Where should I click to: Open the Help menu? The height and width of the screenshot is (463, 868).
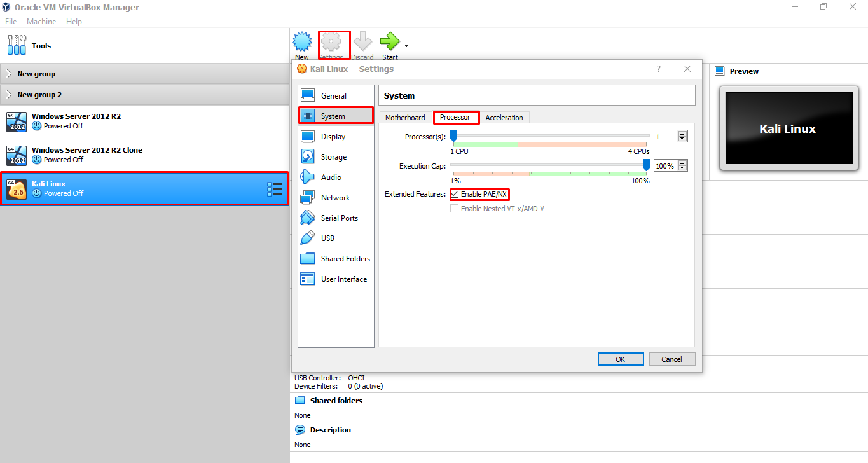pyautogui.click(x=74, y=22)
